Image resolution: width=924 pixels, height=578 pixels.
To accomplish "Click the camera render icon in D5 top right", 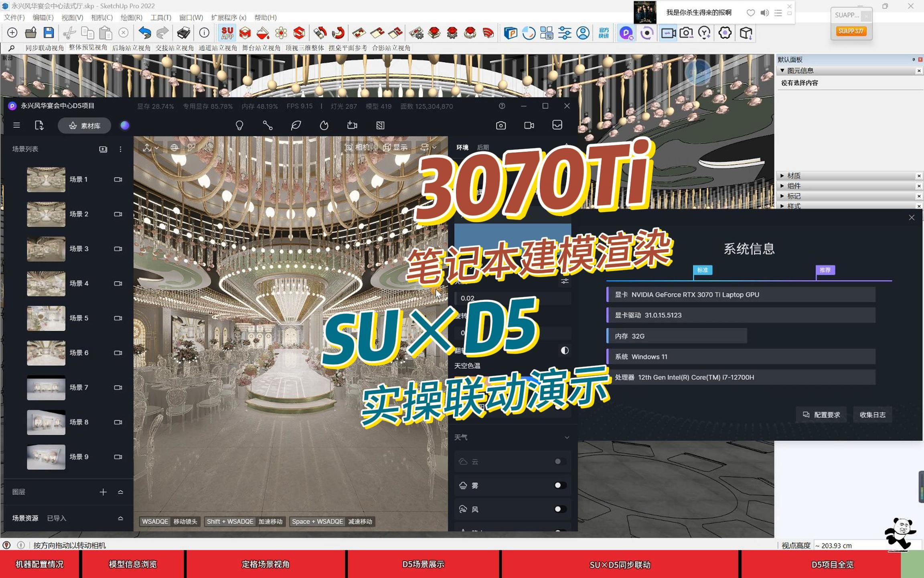I will pyautogui.click(x=501, y=125).
